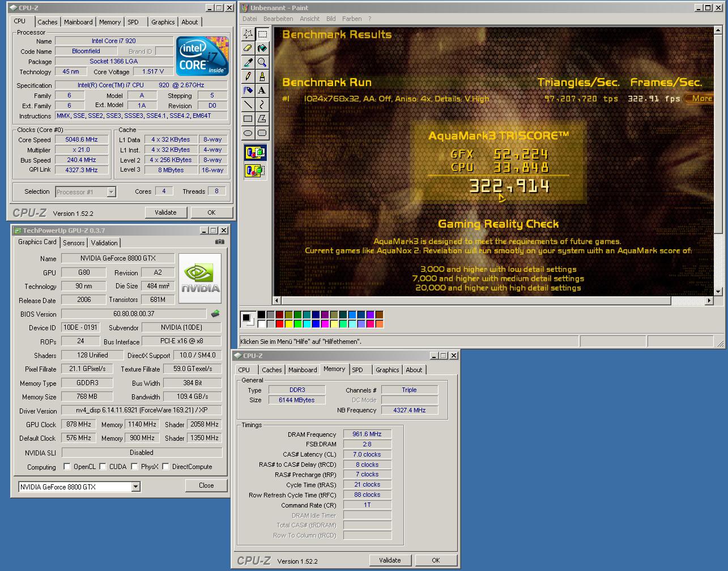
Task: Click Paint's vertical scrollbar down arrow
Action: pos(718,292)
